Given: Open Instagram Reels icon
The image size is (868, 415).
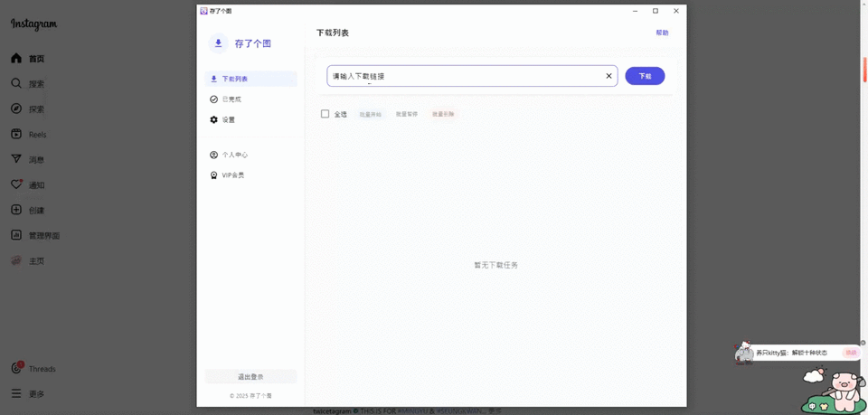Looking at the screenshot, I should (16, 134).
